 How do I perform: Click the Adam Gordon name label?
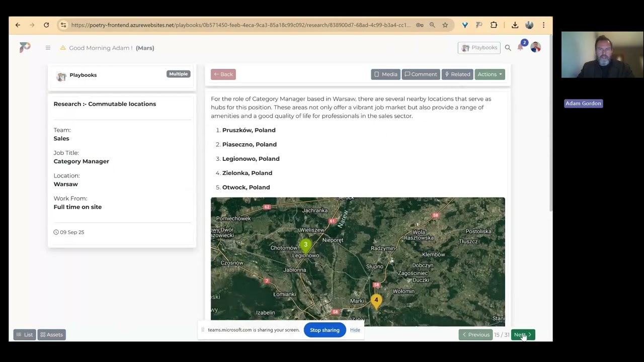583,104
